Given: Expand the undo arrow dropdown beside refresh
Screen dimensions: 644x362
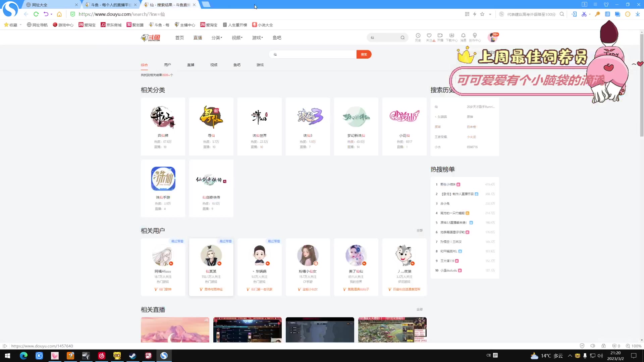Looking at the screenshot, I should [x=51, y=14].
